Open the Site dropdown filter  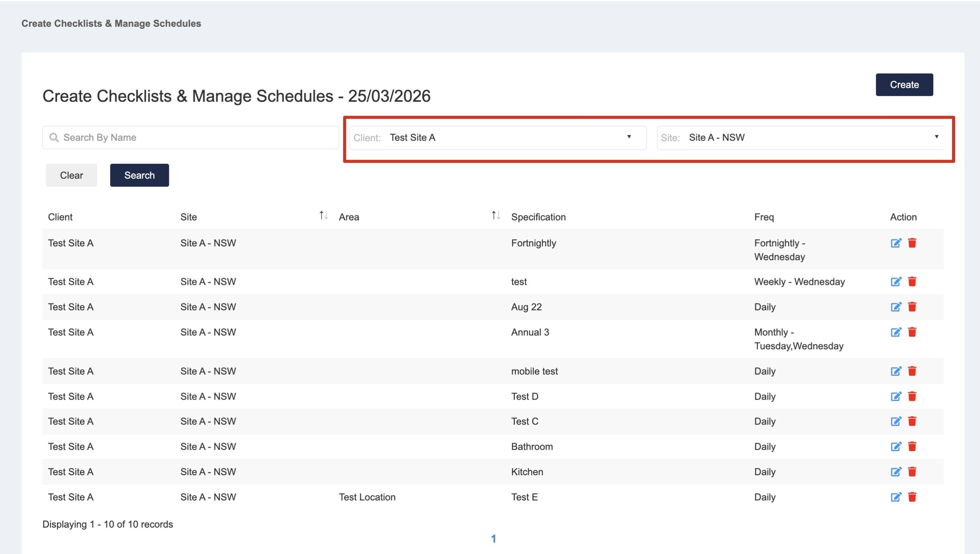pyautogui.click(x=800, y=138)
